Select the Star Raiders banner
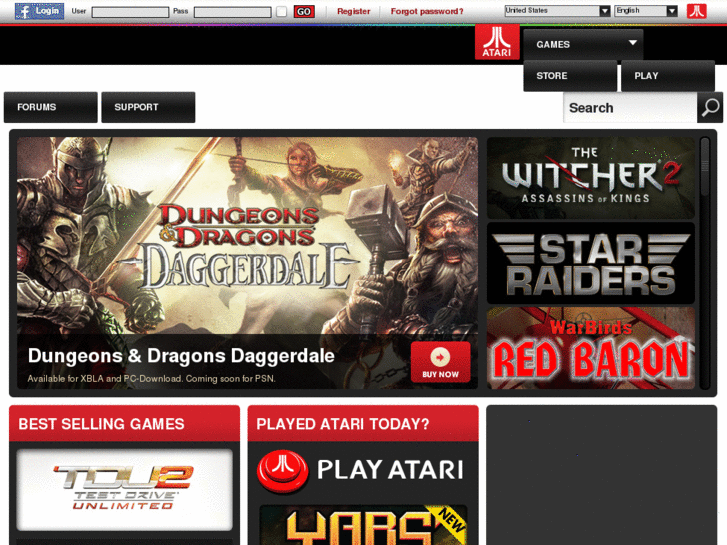This screenshot has width=727, height=545. [x=590, y=263]
